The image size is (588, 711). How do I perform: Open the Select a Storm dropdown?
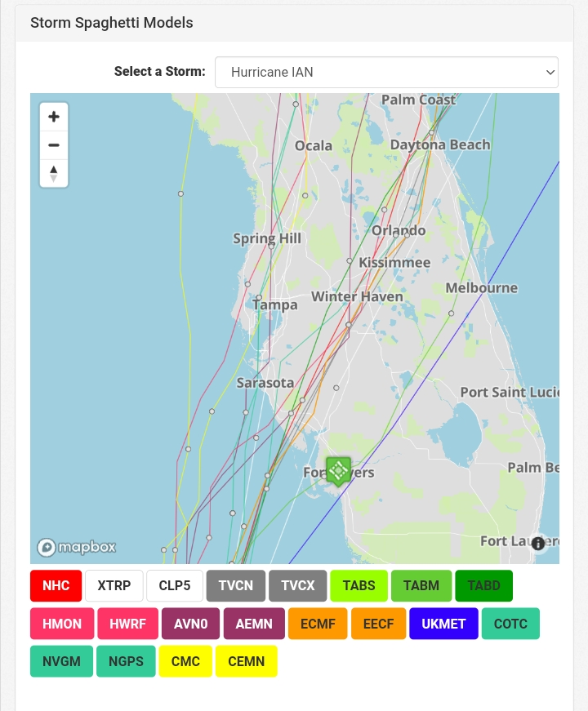[386, 72]
